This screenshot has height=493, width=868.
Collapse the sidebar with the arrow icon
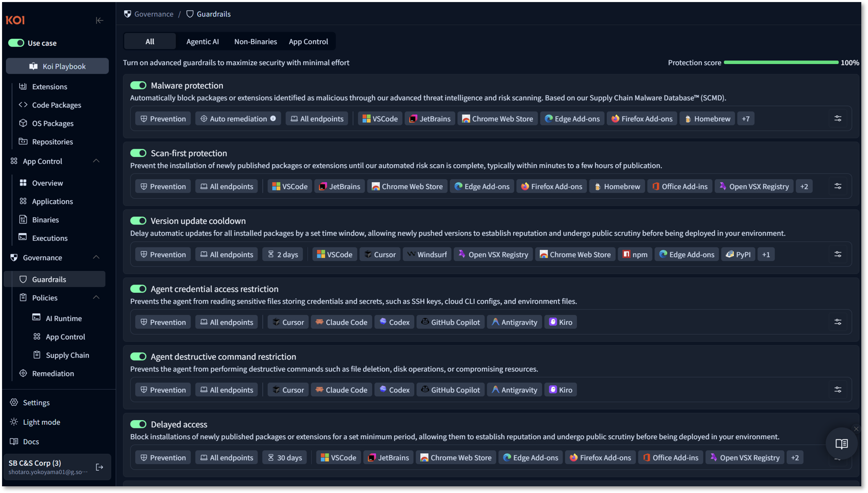100,21
